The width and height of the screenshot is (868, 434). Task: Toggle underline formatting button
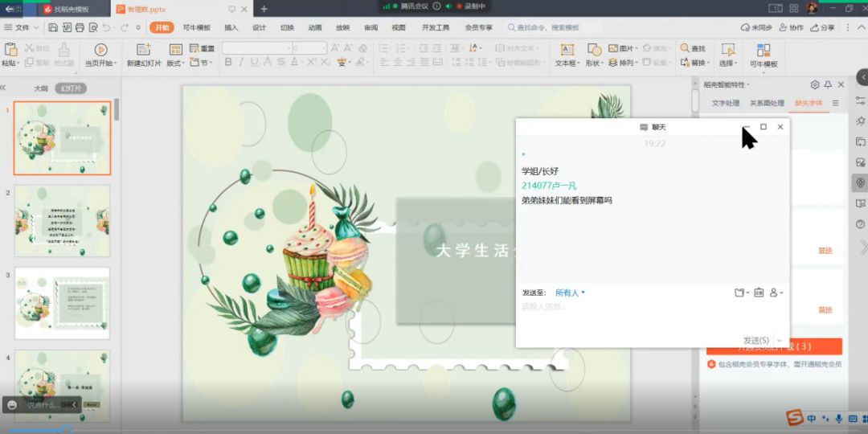(x=255, y=63)
